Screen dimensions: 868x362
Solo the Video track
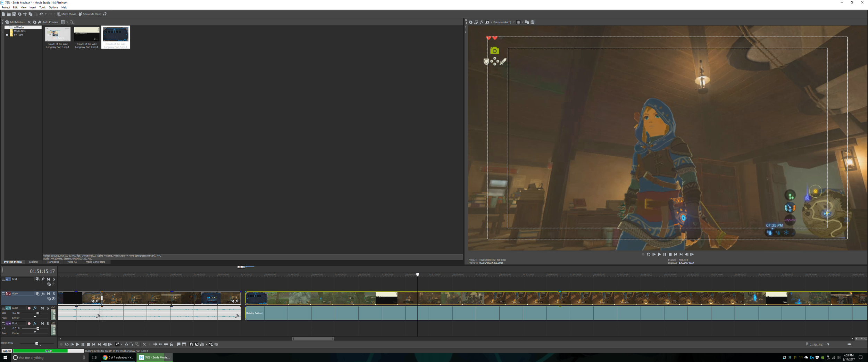click(x=54, y=294)
